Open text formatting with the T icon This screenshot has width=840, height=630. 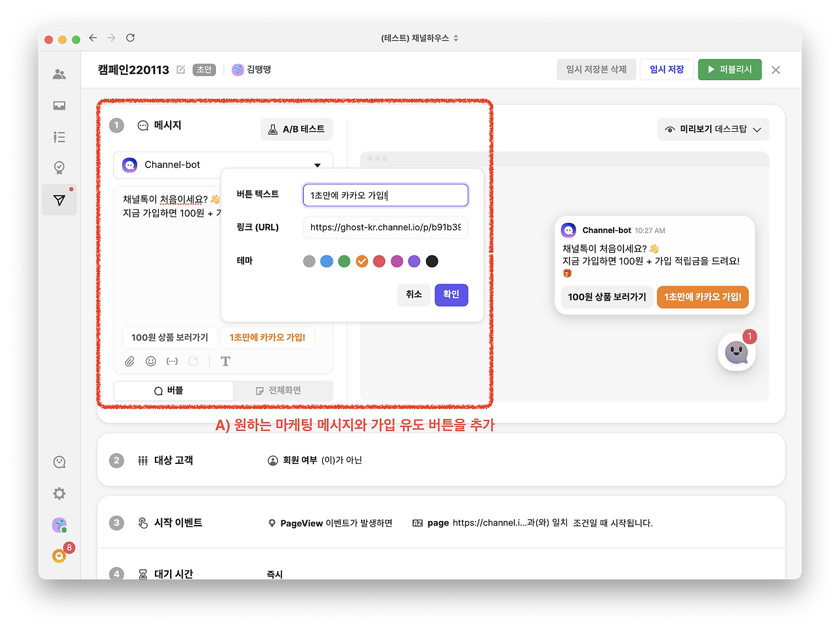click(x=226, y=362)
